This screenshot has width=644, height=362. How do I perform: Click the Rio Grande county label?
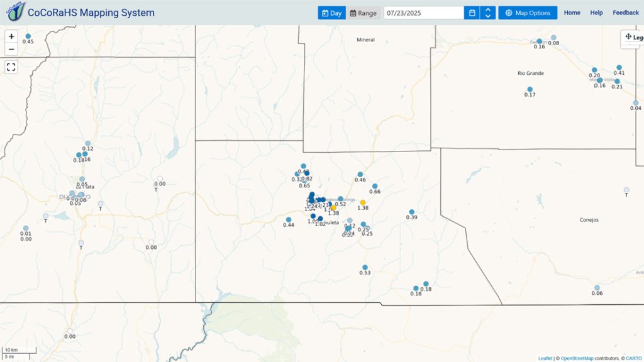pyautogui.click(x=531, y=73)
